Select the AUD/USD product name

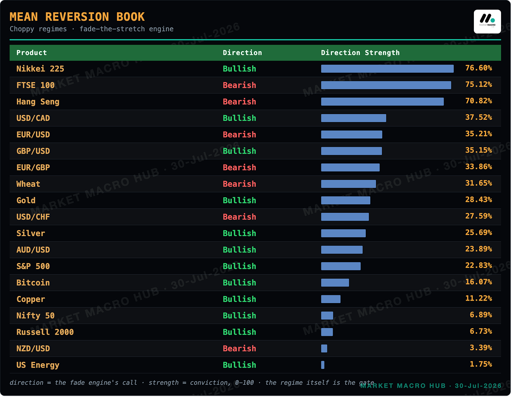(x=33, y=250)
